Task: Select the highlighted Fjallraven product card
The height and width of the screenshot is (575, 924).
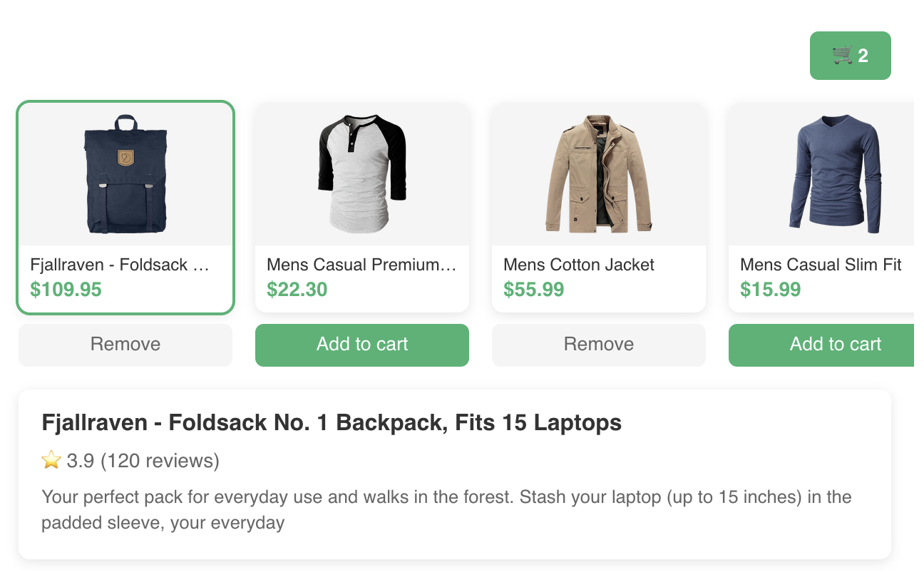Action: tap(125, 207)
